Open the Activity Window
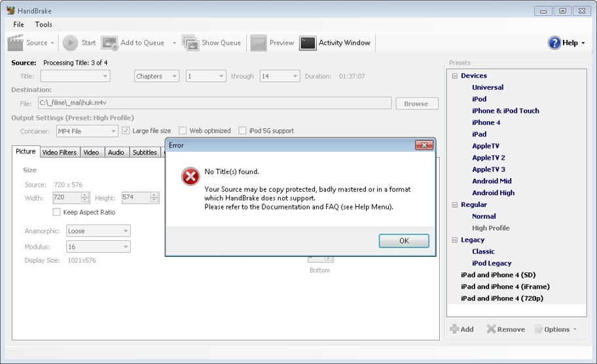The image size is (597, 364). click(x=335, y=43)
